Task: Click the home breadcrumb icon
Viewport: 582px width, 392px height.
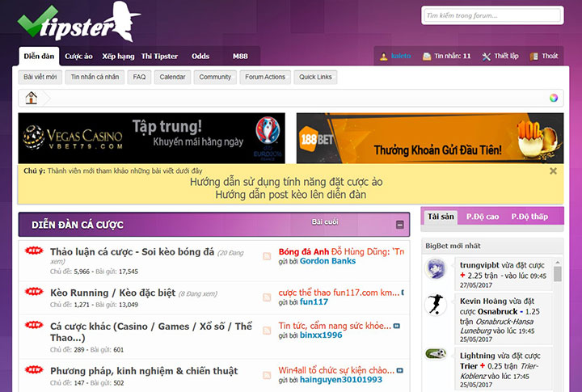Action: pos(32,98)
